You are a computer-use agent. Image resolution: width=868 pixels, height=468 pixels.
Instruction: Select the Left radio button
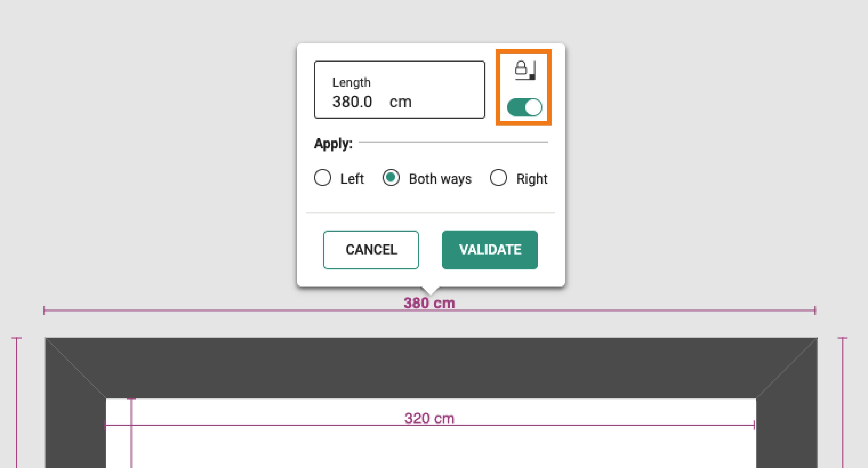pos(322,177)
